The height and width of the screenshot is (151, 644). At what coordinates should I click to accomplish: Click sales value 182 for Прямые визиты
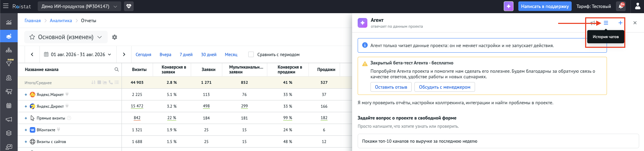click(324, 118)
